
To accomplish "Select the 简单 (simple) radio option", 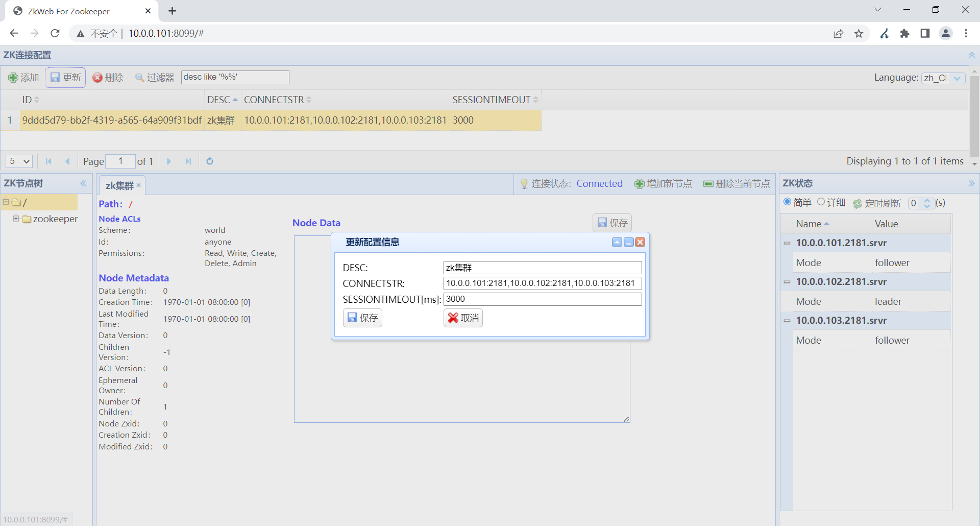I will click(x=788, y=202).
